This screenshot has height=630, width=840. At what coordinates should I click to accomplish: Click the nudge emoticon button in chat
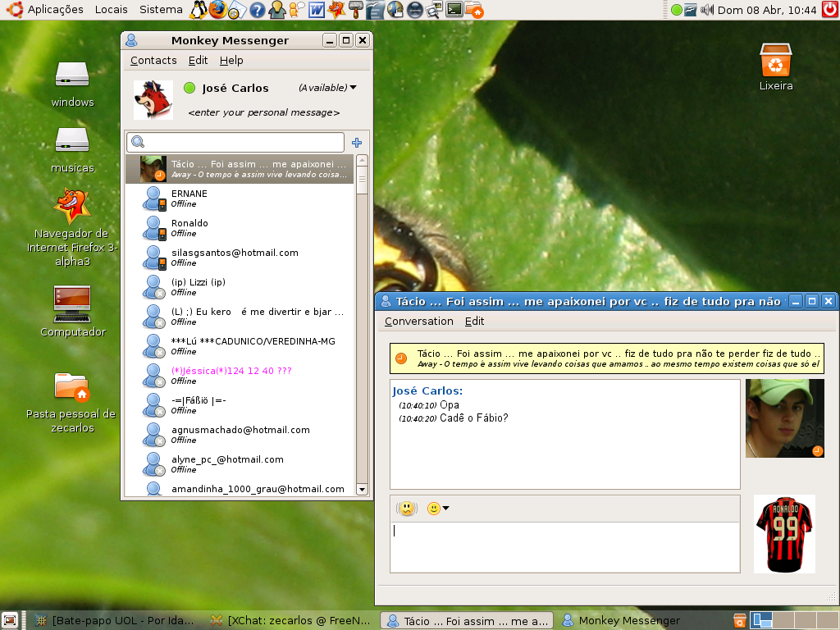tap(407, 509)
